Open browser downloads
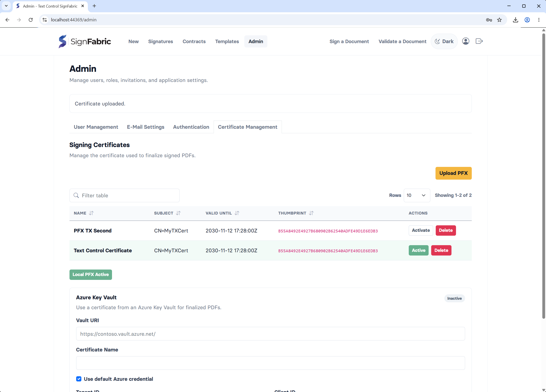The height and width of the screenshot is (392, 546). [515, 20]
